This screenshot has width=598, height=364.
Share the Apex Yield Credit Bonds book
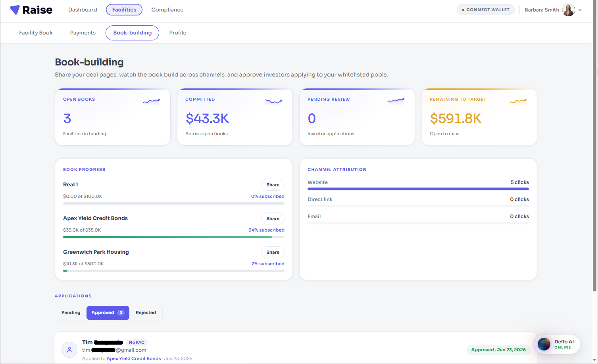(x=273, y=218)
